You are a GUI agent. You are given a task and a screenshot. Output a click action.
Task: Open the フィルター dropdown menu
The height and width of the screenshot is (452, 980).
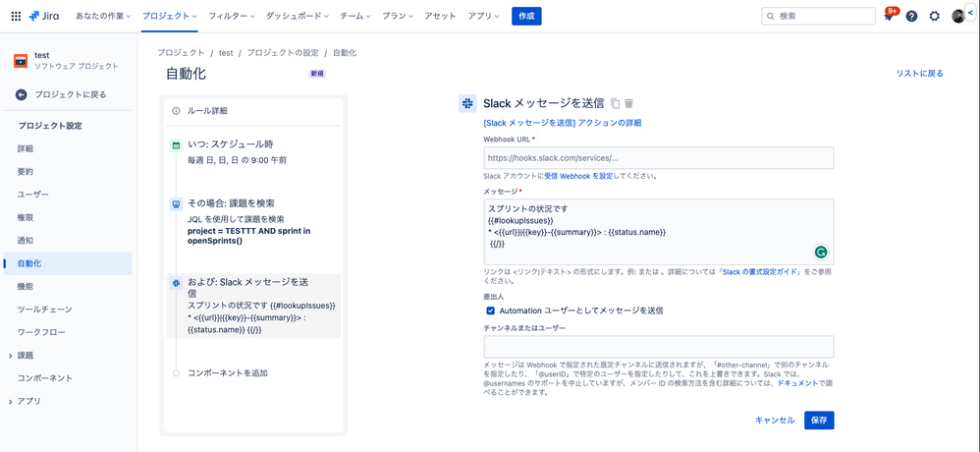point(231,17)
